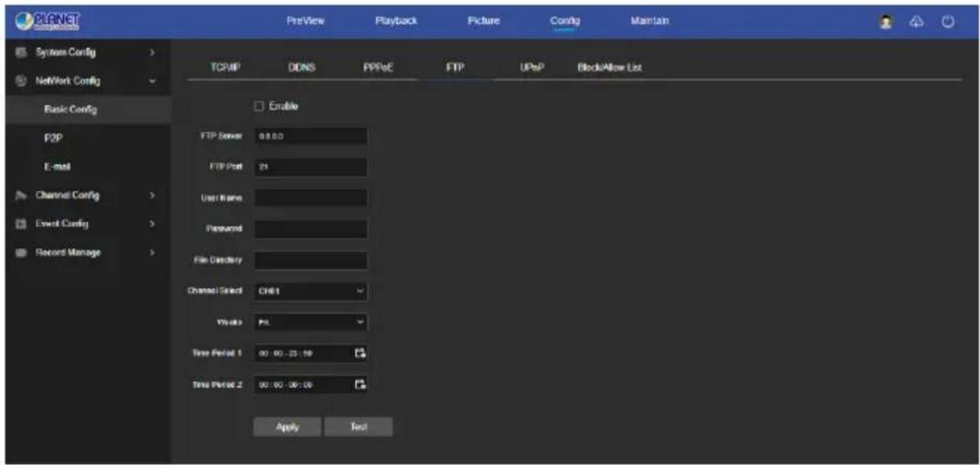980x465 pixels.
Task: Tick the Enable FTP checkbox
Action: pyautogui.click(x=258, y=105)
